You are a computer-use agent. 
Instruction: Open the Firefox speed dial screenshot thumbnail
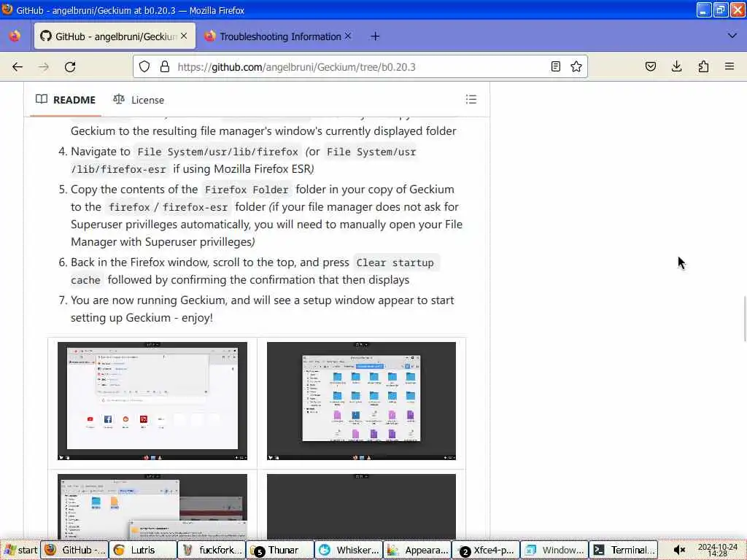pos(152,401)
